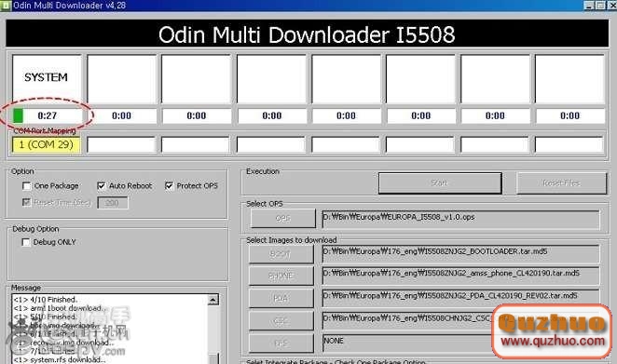This screenshot has height=364, width=617.
Task: Toggle the Reset Time (Sec) checkbox
Action: [26, 202]
